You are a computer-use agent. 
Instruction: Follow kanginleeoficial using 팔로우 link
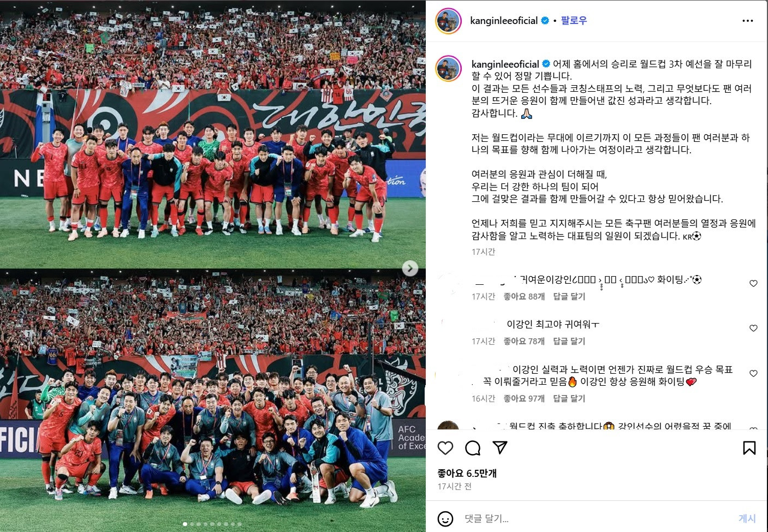coord(574,21)
